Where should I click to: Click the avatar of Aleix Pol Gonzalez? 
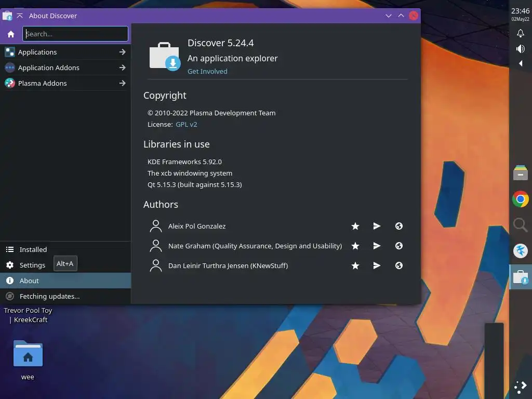click(x=156, y=226)
